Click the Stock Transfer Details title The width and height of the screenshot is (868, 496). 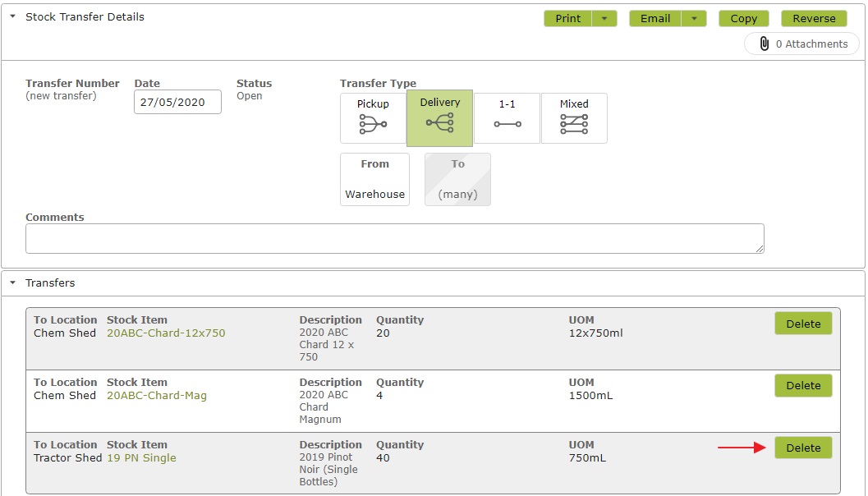pos(85,16)
